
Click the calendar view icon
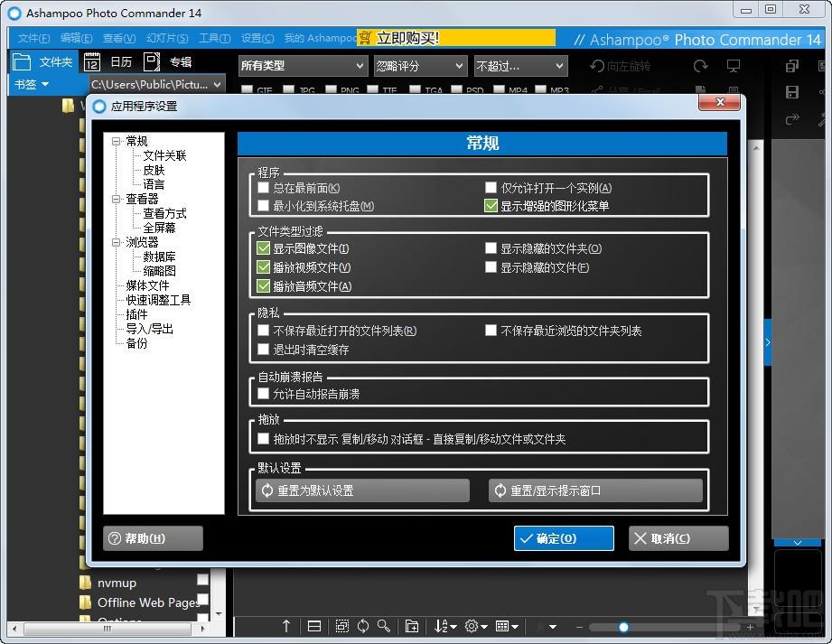[92, 62]
